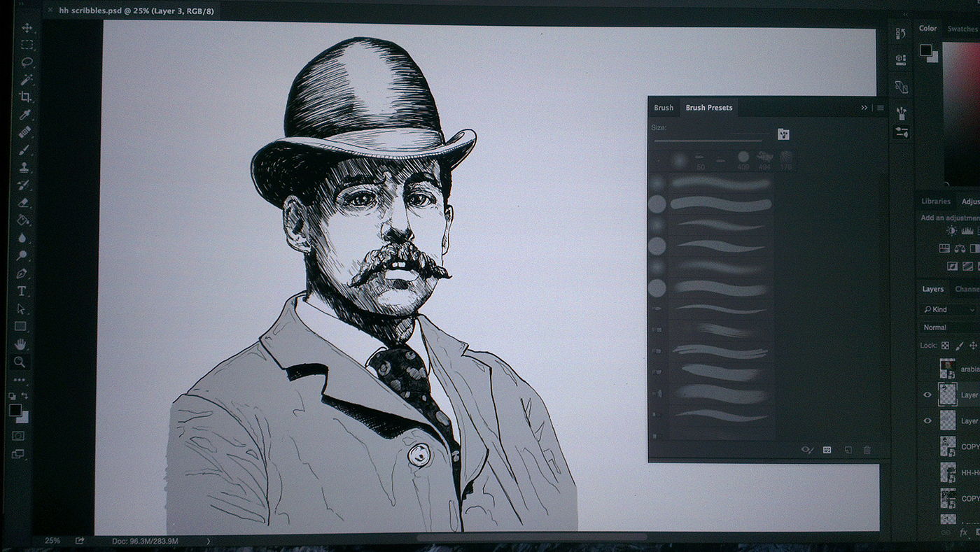Select the Lasso tool
980x552 pixels.
(x=27, y=62)
